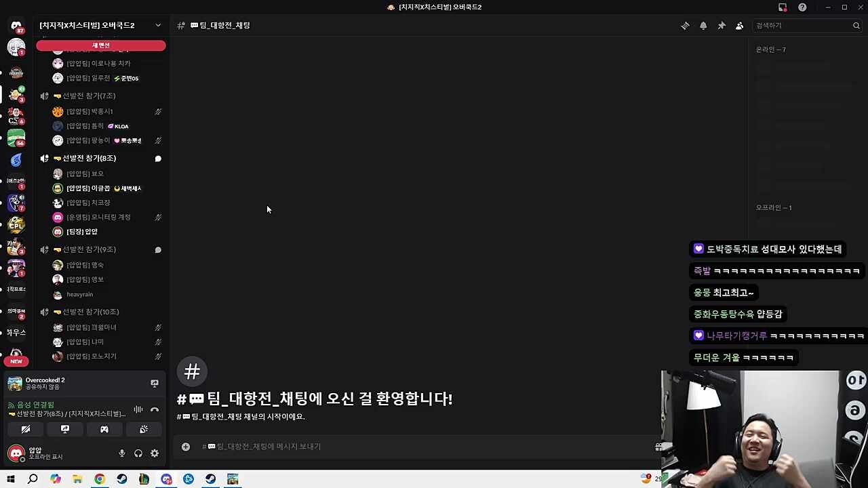Open pinned messages
This screenshot has height=488, width=868.
pyautogui.click(x=722, y=26)
